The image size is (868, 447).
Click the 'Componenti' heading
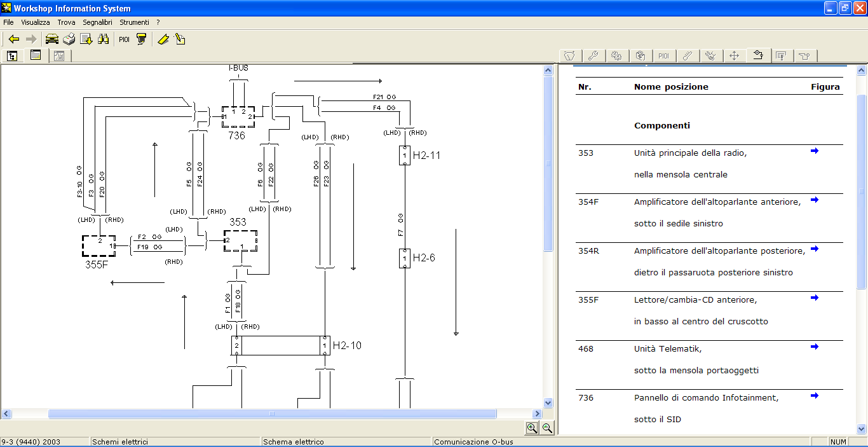click(662, 125)
